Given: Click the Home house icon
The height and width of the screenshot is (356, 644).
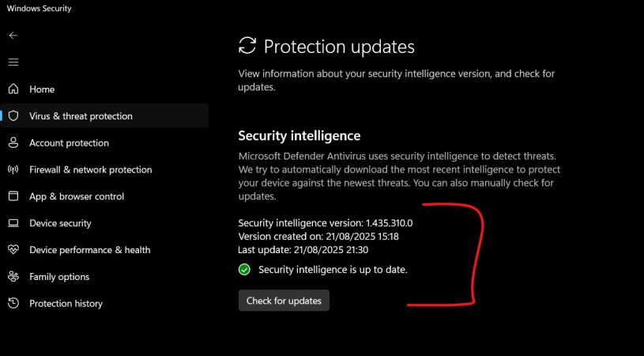Looking at the screenshot, I should tap(13, 89).
